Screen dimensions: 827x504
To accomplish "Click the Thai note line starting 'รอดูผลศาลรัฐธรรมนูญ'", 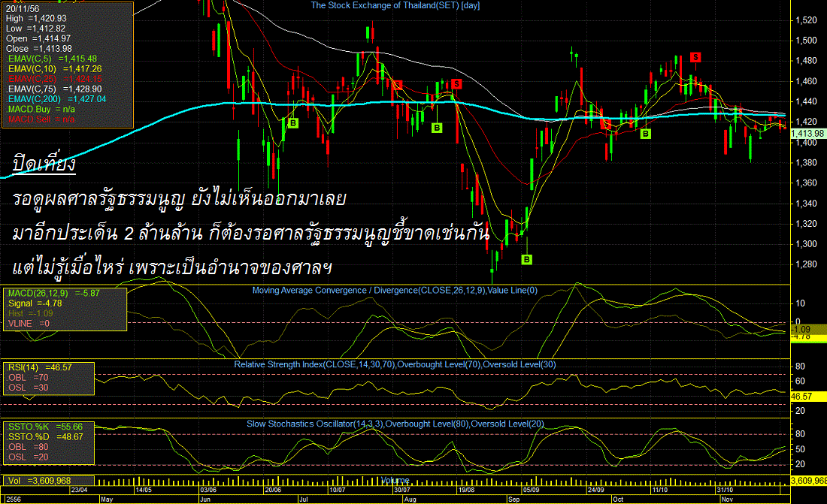I will (x=180, y=199).
